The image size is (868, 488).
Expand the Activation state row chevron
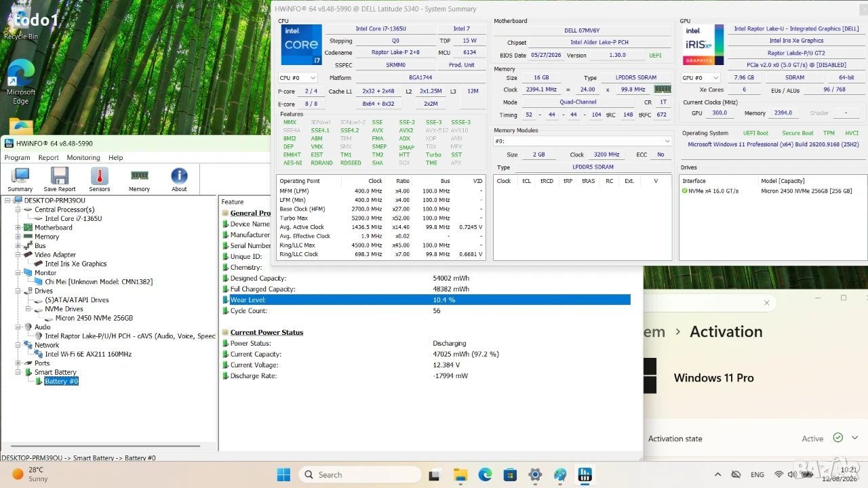[854, 438]
